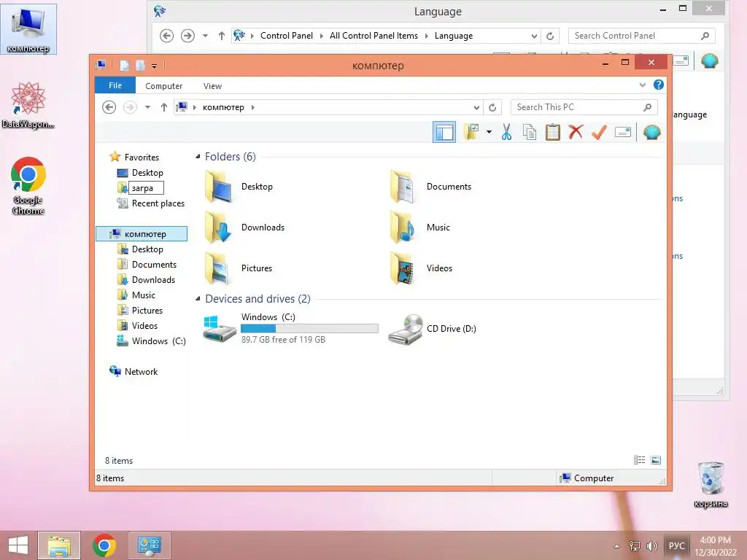This screenshot has width=747, height=560.
Task: Click the New folder icon in quick access toolbar
Action: tap(140, 65)
